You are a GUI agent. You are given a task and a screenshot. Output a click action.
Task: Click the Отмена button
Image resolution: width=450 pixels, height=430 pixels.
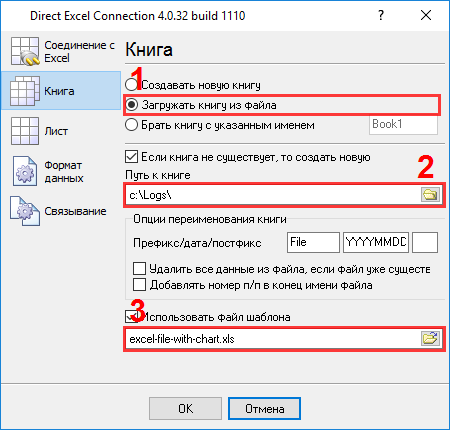coord(264,408)
